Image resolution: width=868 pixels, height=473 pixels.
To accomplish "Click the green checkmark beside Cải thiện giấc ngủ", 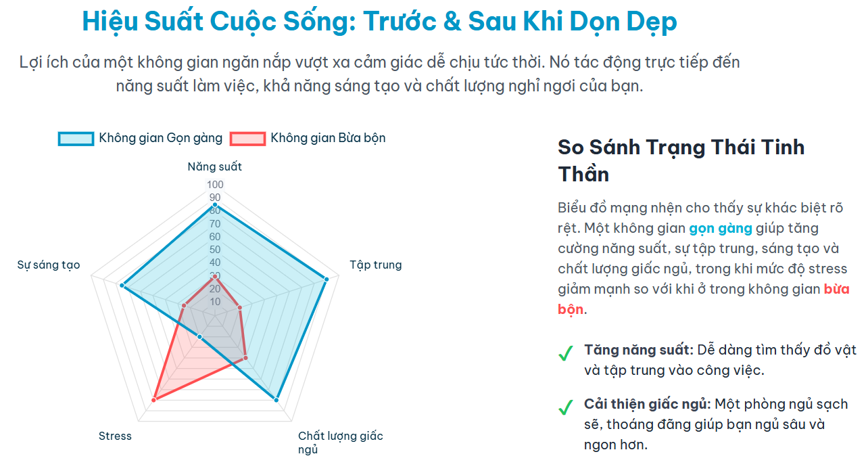I will [x=565, y=407].
